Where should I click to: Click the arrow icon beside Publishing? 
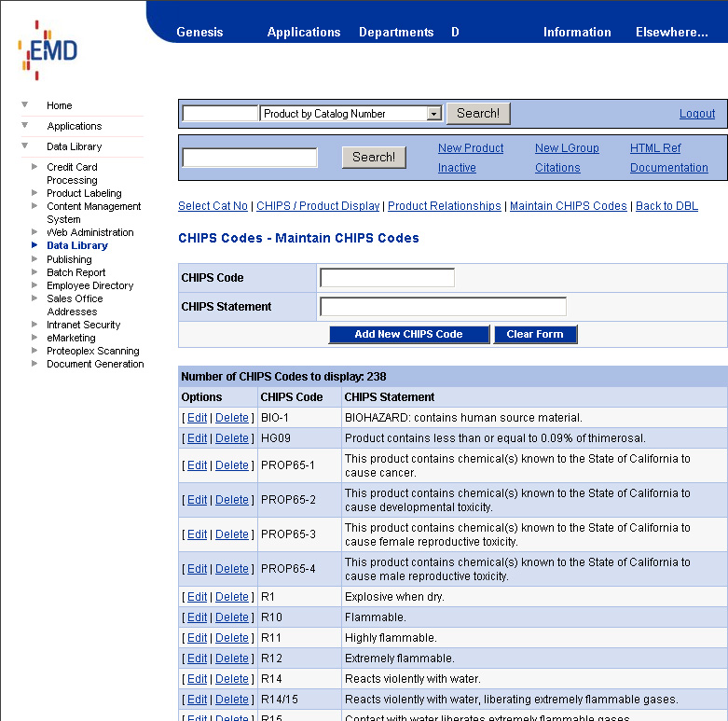coord(34,259)
